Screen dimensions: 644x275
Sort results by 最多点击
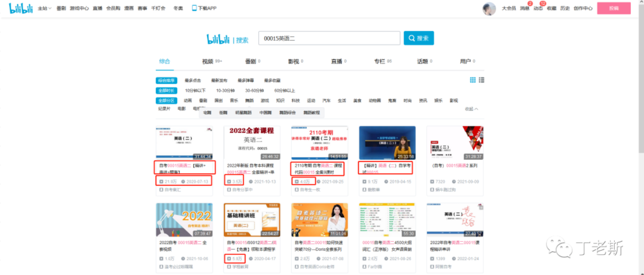coord(192,81)
